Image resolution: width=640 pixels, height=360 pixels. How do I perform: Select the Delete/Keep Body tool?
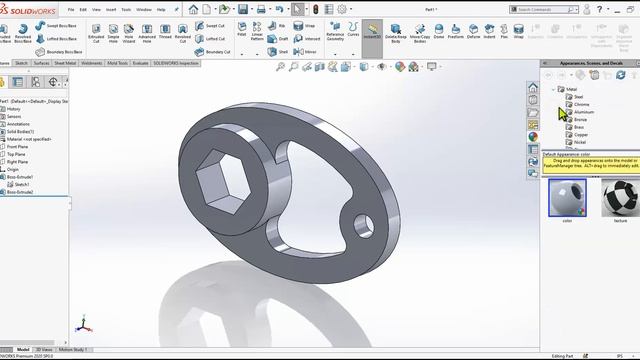click(396, 33)
